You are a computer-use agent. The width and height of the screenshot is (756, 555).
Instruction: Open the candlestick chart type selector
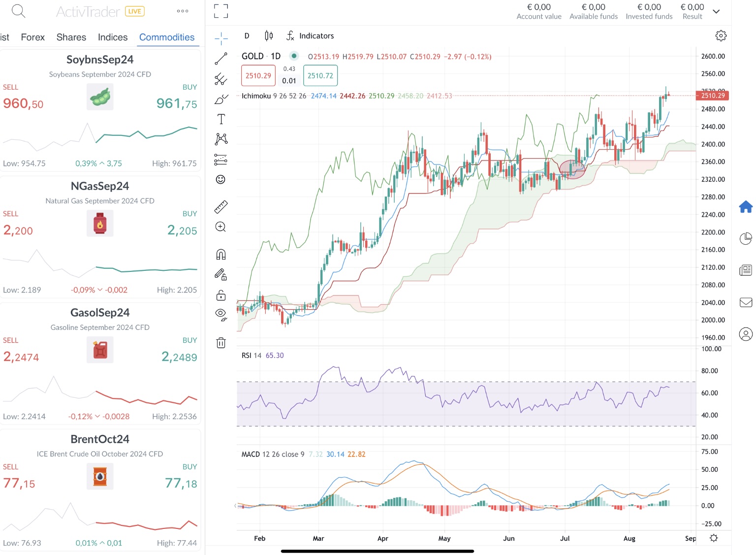coord(268,35)
